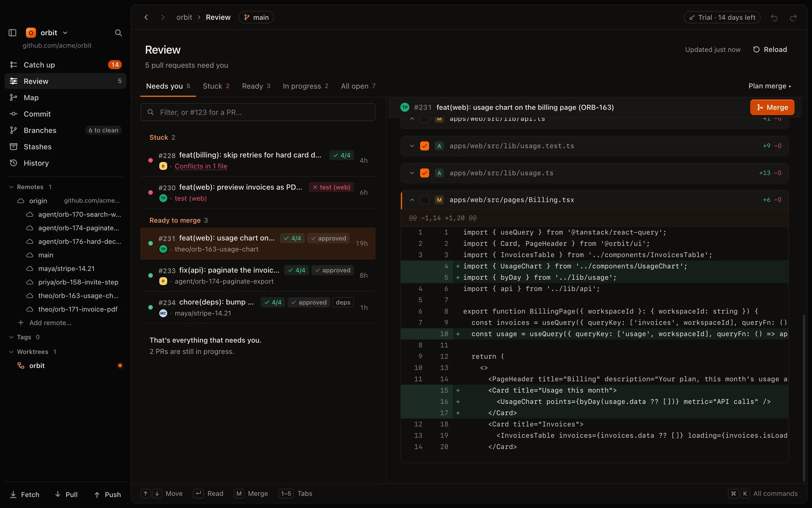Viewport: 812px width, 508px height.
Task: Collapse the Remotes section
Action: pos(11,187)
